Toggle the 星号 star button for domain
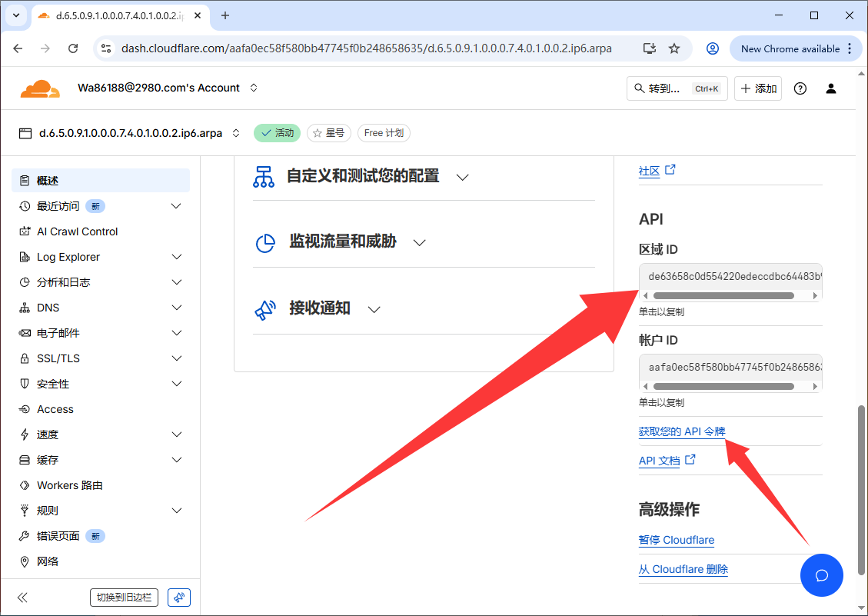Viewport: 868px width, 616px height. [328, 133]
